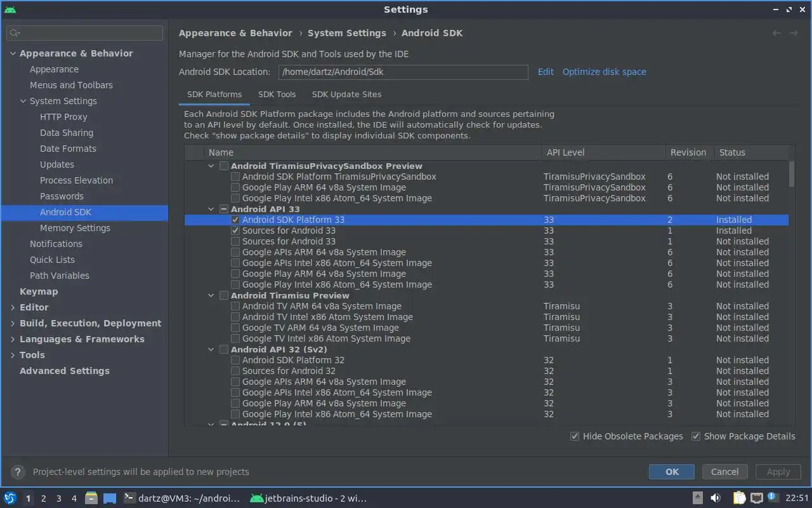Focus the dartz@VM3 terminal taskbar entry

coord(182,498)
